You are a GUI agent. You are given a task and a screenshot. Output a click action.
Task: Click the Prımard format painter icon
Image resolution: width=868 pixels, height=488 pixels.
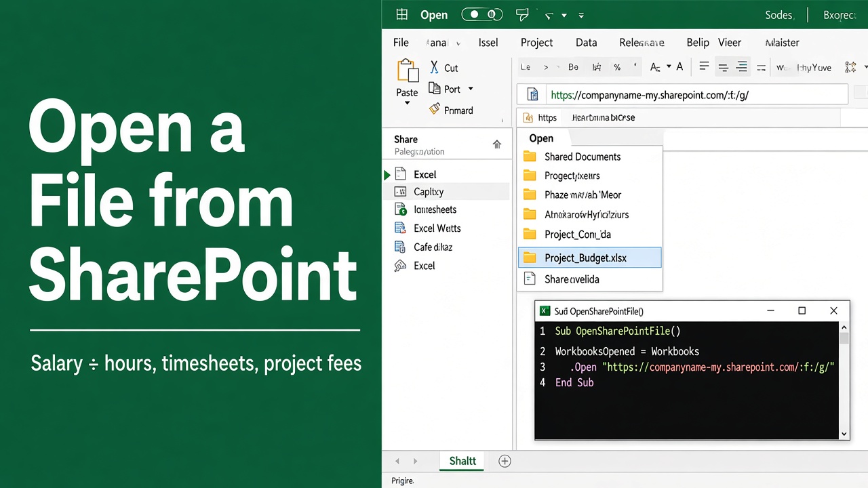435,109
